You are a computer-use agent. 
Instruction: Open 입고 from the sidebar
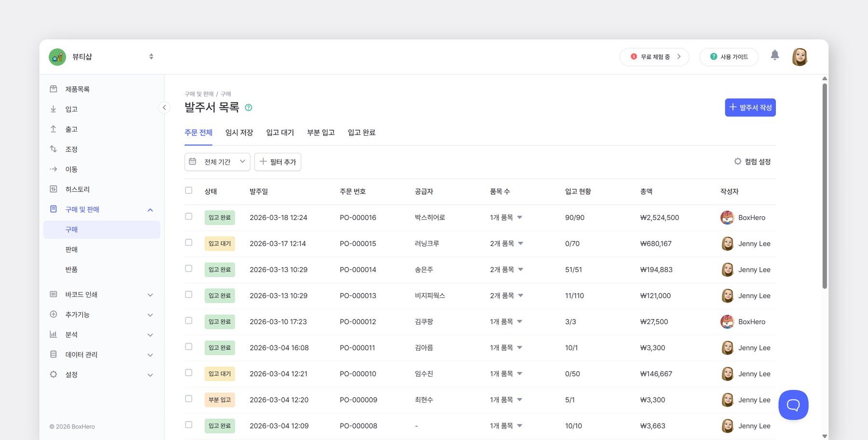coord(71,110)
